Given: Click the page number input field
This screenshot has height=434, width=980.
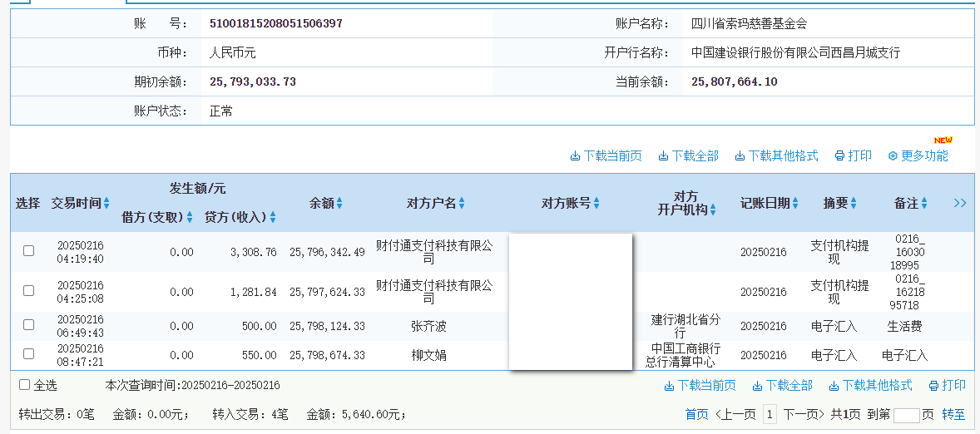Looking at the screenshot, I should [x=907, y=415].
